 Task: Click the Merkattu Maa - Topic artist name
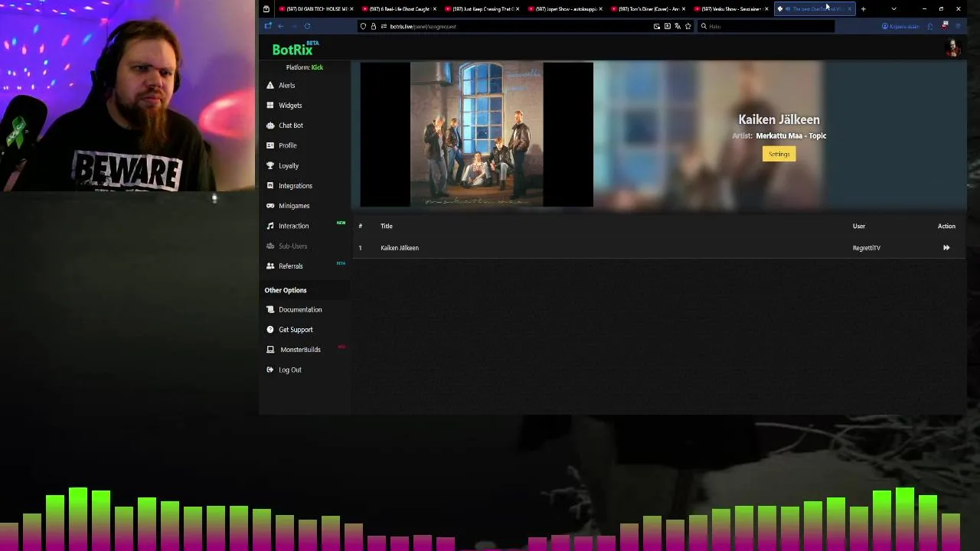[x=791, y=135]
